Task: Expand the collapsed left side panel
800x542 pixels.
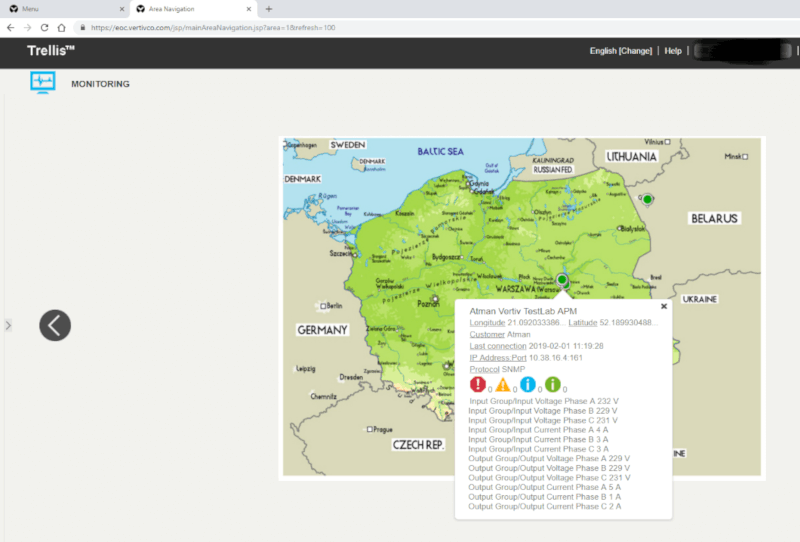Action: pos(7,325)
